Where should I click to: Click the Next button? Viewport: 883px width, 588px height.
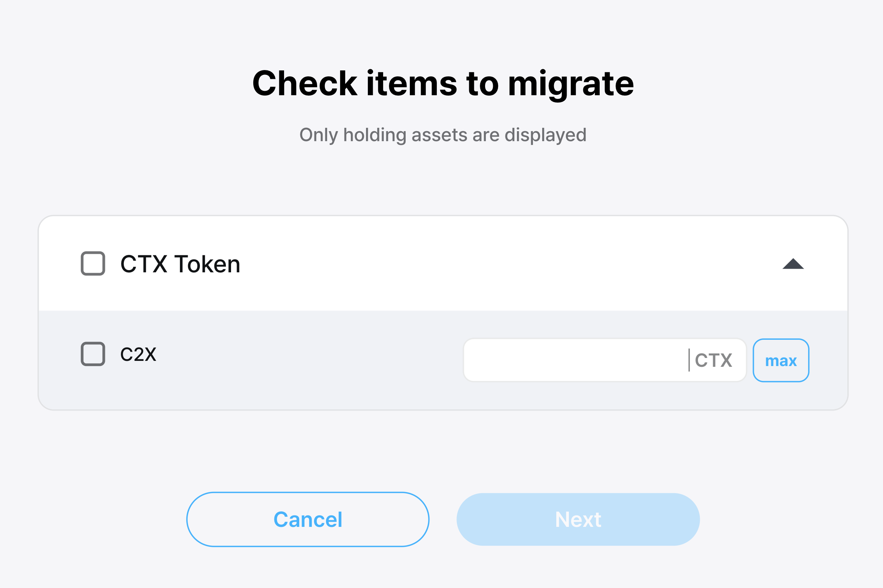(x=578, y=519)
